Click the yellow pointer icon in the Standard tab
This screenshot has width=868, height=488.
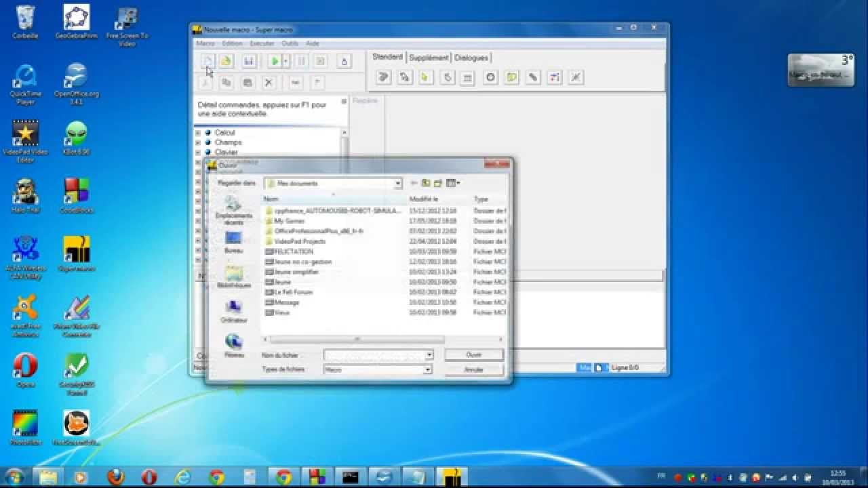[425, 77]
